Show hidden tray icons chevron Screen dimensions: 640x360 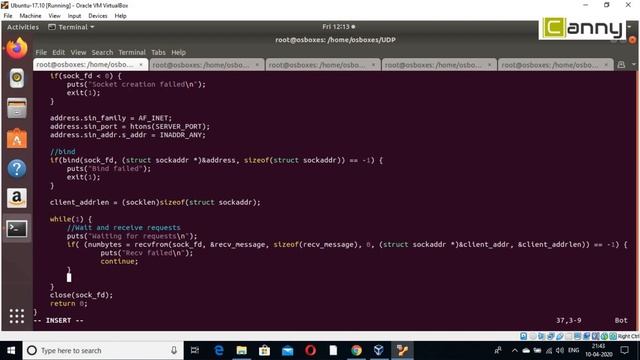514,350
